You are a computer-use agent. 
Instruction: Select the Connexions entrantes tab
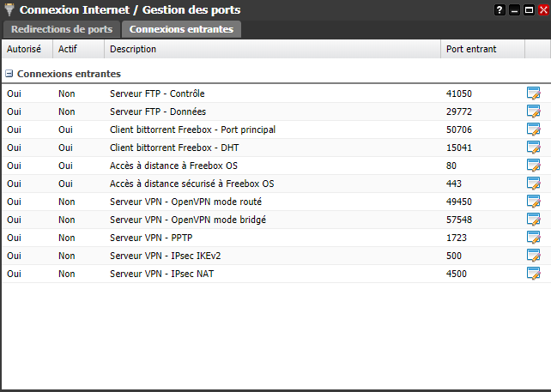click(x=181, y=29)
